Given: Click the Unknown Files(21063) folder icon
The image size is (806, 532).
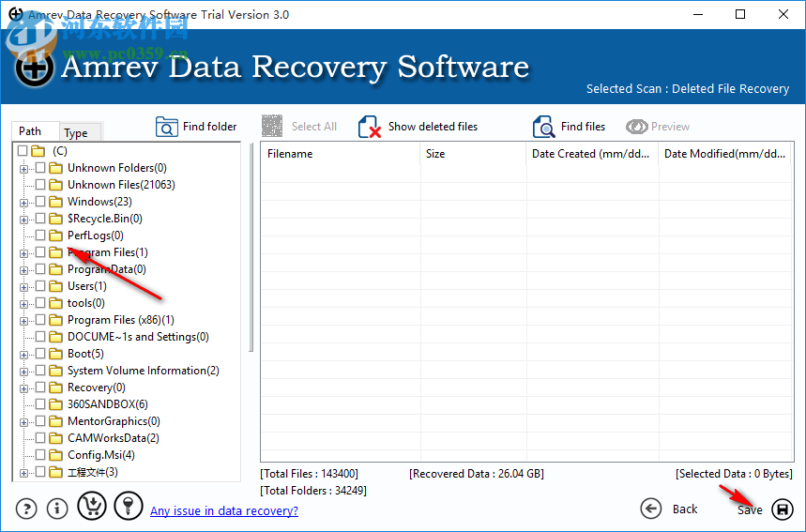Looking at the screenshot, I should coord(55,185).
